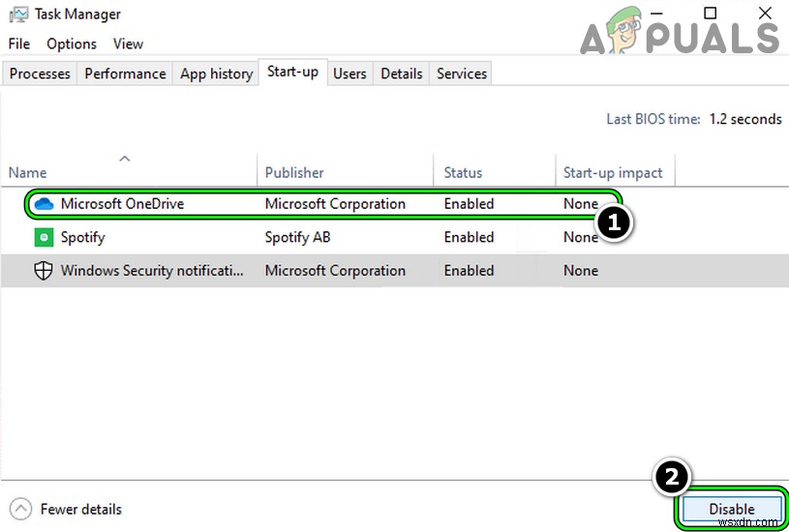Open the Options menu
The image size is (789, 532).
72,44
